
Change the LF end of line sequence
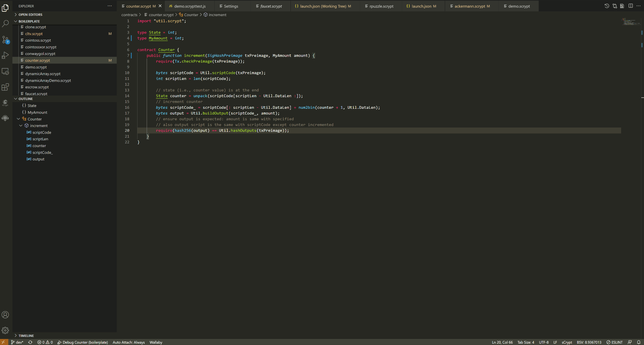[x=555, y=342]
